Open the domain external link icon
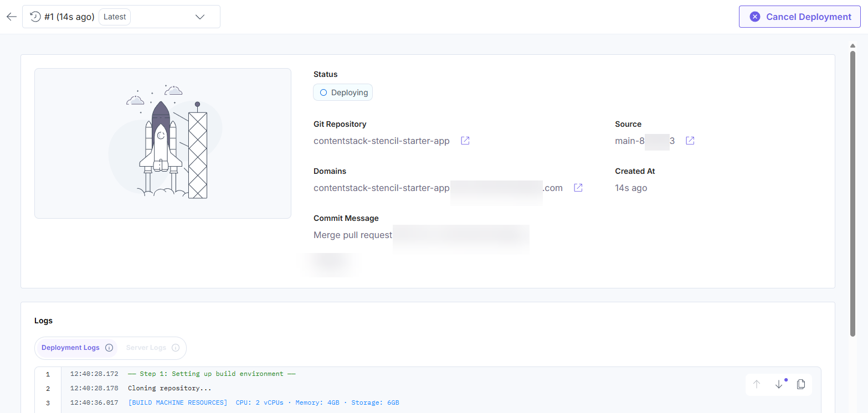The height and width of the screenshot is (413, 868). 578,188
